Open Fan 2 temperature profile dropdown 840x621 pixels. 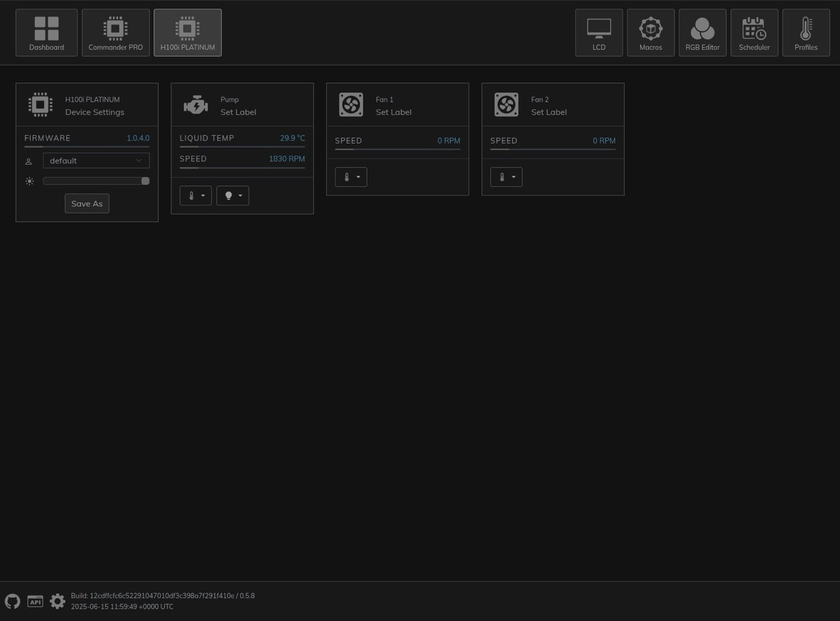pyautogui.click(x=506, y=177)
